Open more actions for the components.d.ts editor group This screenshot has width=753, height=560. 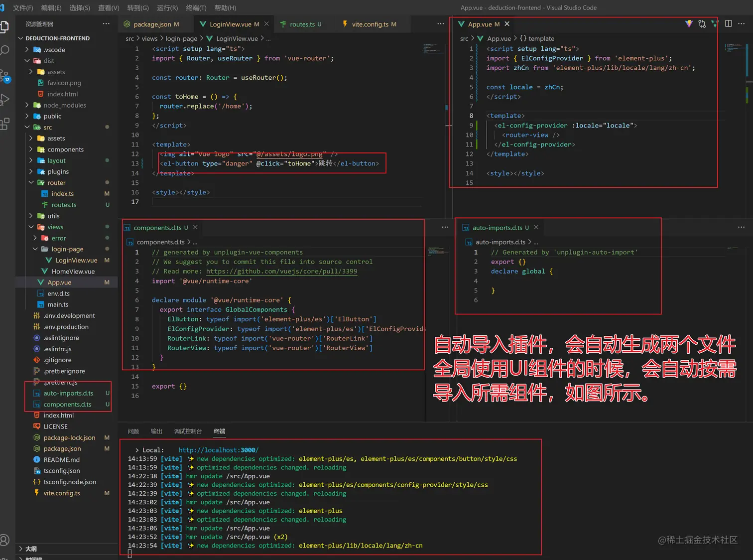point(445,227)
